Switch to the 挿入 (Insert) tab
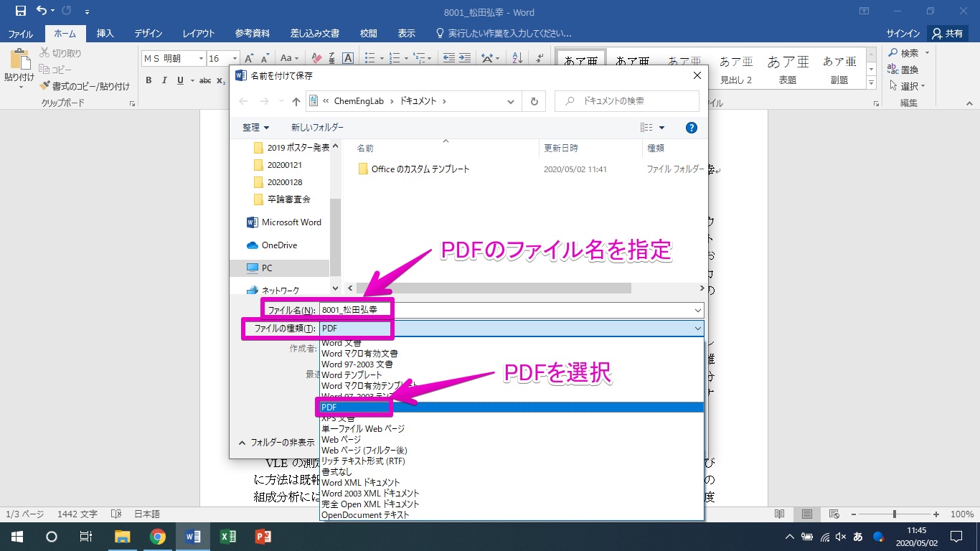This screenshot has height=551, width=980. (105, 33)
